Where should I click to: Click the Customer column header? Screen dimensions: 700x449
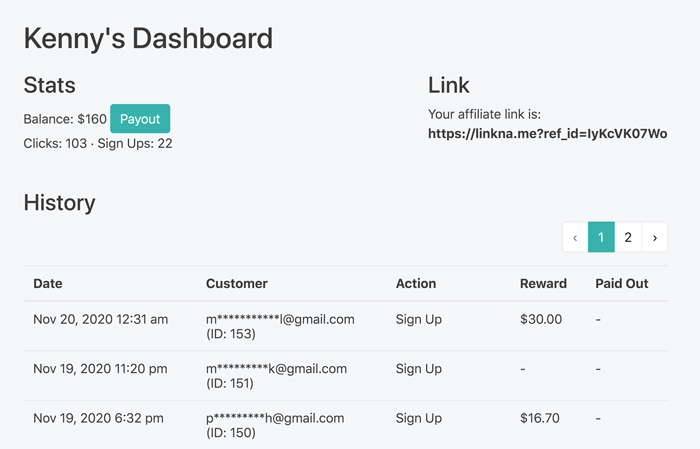(237, 283)
